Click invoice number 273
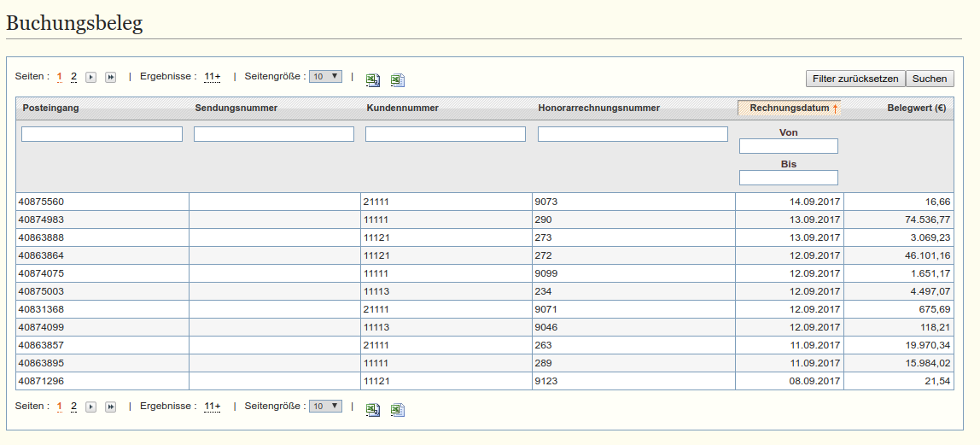This screenshot has height=445, width=980. (x=543, y=237)
